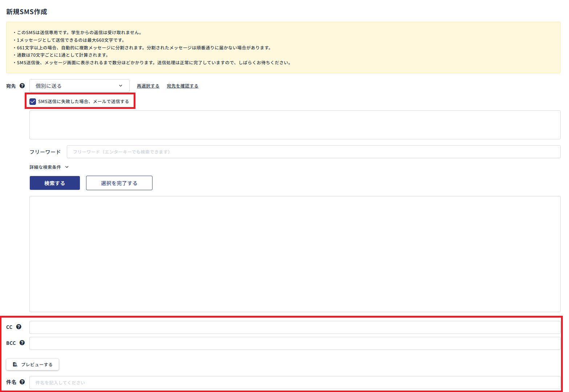Open the 宛先を確認する link
Screen dimensions: 569x392
tap(182, 86)
